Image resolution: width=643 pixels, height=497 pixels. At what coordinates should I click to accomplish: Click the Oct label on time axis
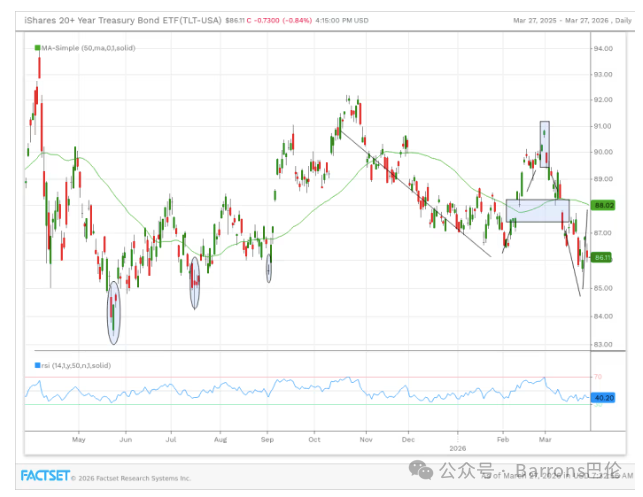coord(315,440)
